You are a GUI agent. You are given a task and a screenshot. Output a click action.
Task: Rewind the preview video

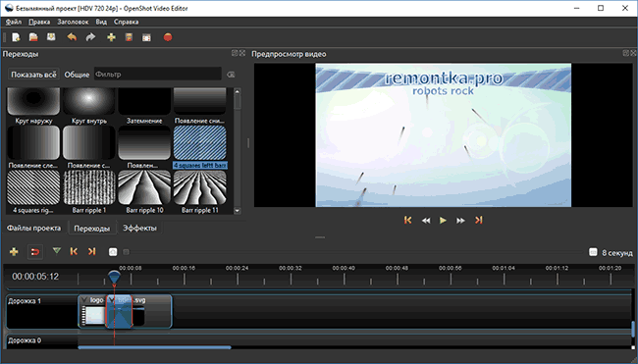pyautogui.click(x=426, y=221)
